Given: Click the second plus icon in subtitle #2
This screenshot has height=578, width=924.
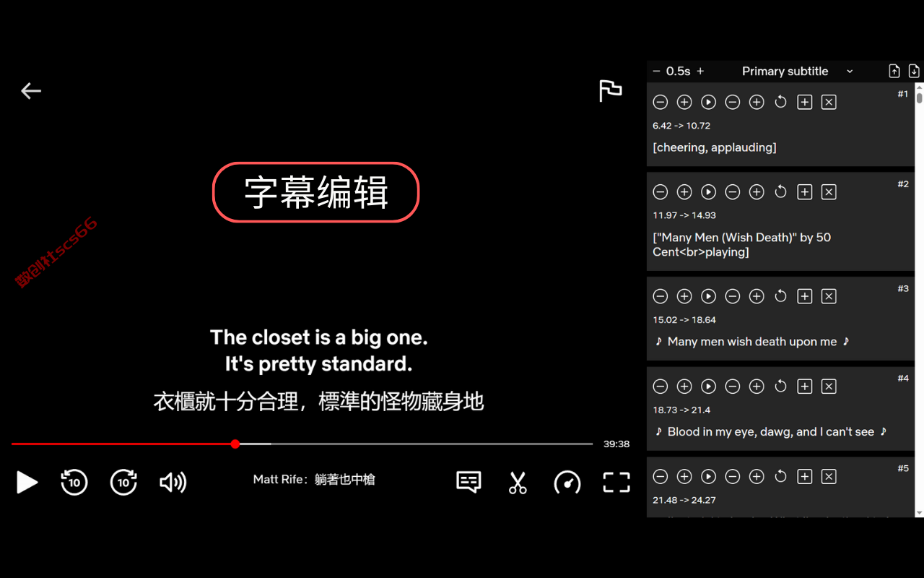Looking at the screenshot, I should pyautogui.click(x=757, y=191).
